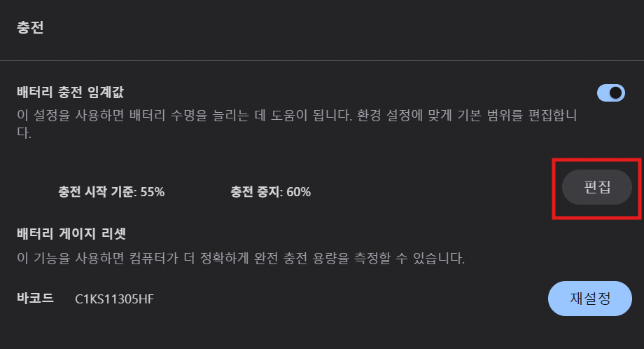This screenshot has width=644, height=349.
Task: Click the 바코드 label
Action: [x=35, y=298]
